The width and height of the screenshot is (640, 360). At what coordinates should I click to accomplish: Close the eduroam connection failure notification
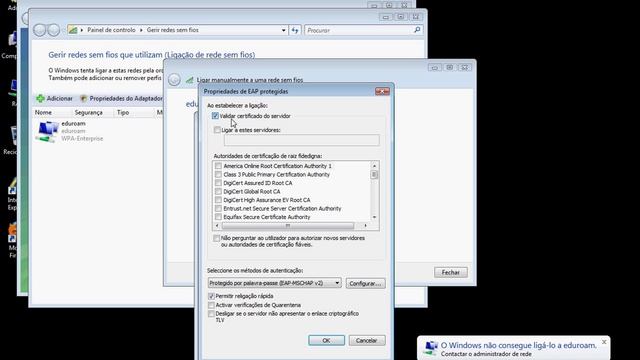604,342
